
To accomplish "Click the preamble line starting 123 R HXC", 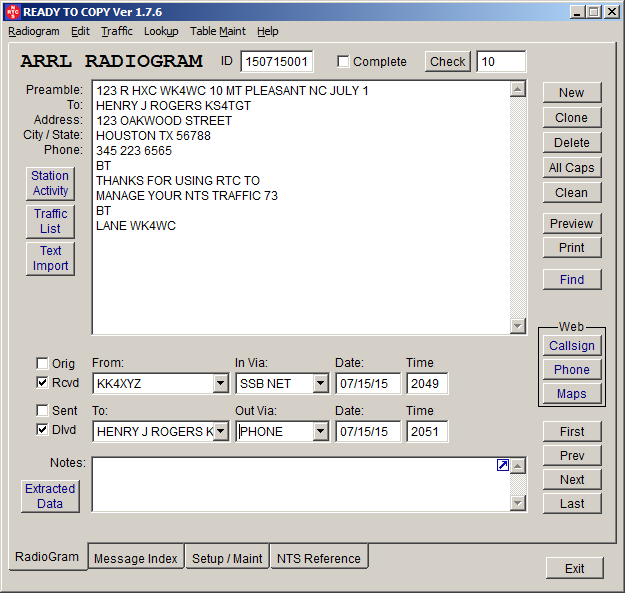I will coord(232,90).
